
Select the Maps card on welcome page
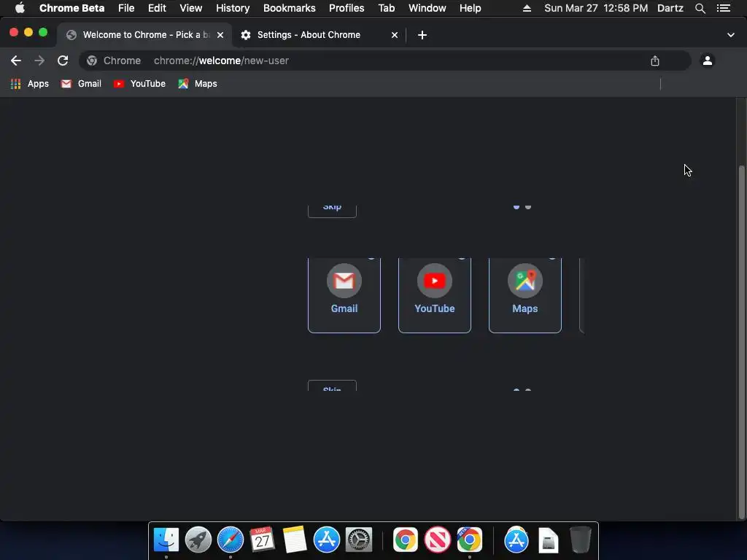525,295
